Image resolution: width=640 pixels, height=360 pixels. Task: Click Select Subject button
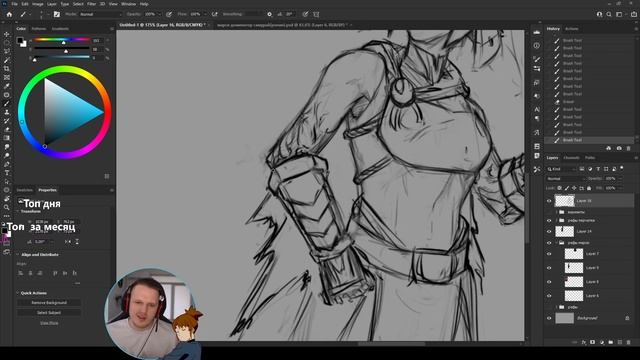pos(49,313)
